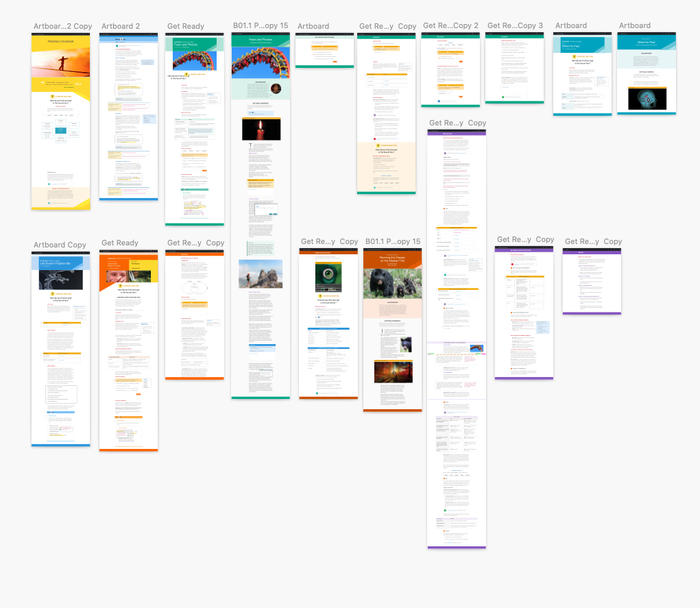Select the brain scan image
Image resolution: width=700 pixels, height=608 pixels.
(x=647, y=99)
